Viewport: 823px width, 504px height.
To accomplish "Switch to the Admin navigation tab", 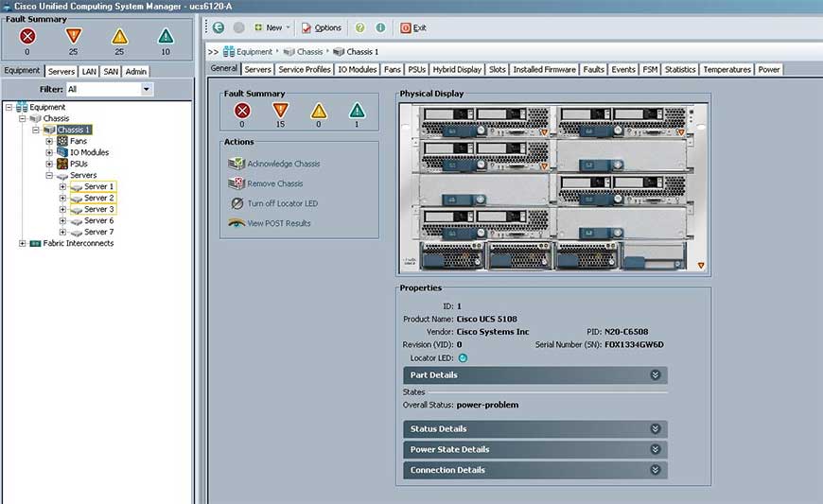I will tap(136, 71).
